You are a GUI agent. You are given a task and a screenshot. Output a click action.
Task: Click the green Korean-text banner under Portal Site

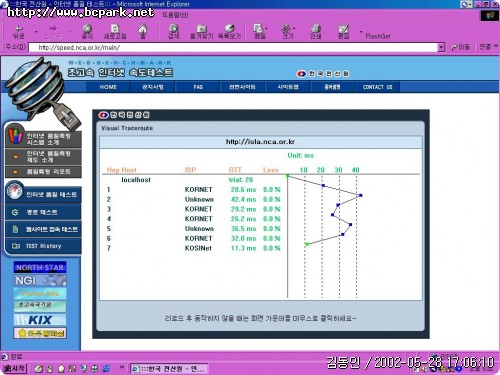coord(40,306)
